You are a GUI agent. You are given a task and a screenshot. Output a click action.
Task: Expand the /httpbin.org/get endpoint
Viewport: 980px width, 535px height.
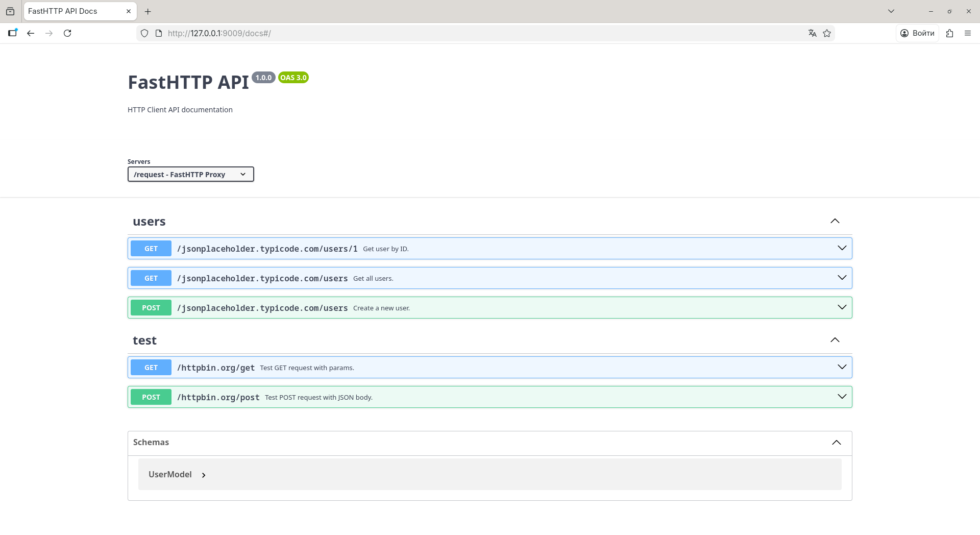click(490, 368)
